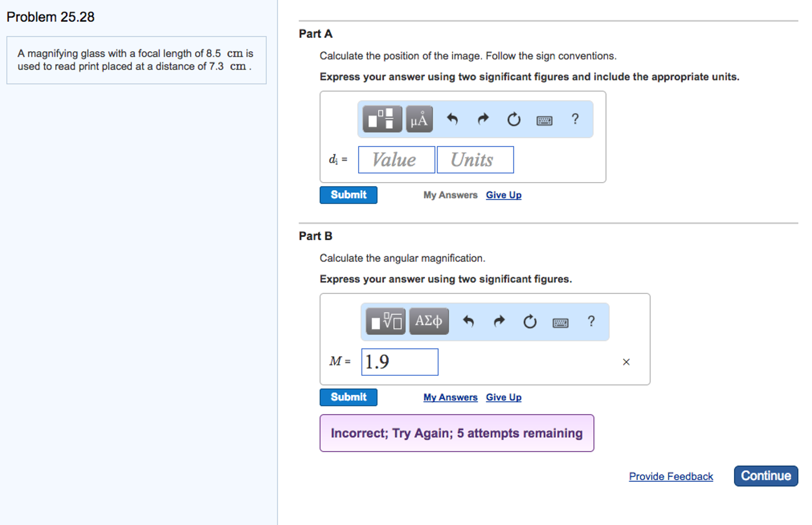
Task: Redo edit in Part B toolbar
Action: (x=499, y=321)
